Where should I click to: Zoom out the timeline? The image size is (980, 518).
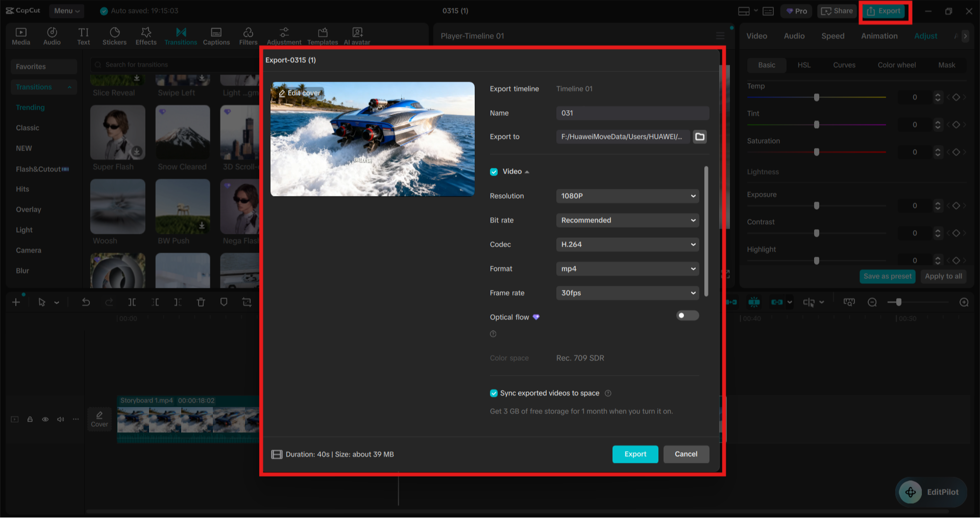(872, 303)
